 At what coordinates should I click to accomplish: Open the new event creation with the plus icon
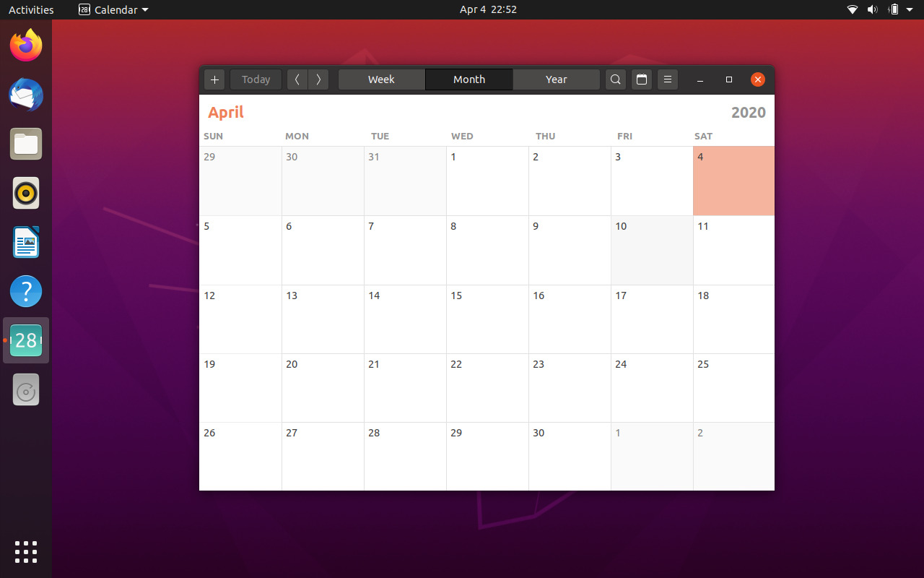pos(214,79)
